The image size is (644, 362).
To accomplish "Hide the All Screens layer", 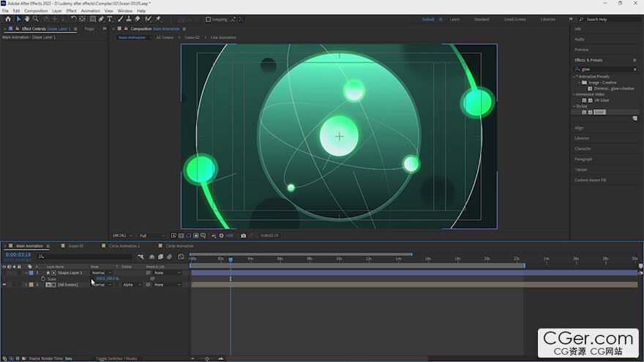I will [4, 284].
